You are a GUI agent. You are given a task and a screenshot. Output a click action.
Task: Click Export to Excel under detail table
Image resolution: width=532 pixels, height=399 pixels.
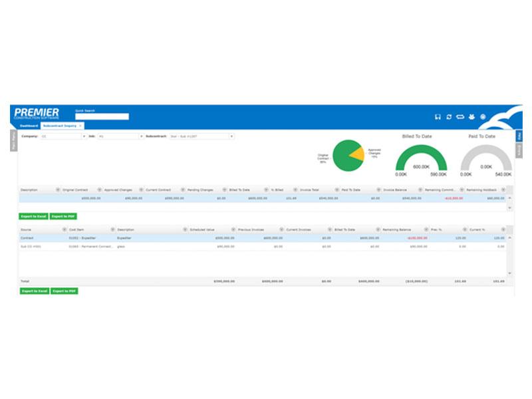pos(35,291)
